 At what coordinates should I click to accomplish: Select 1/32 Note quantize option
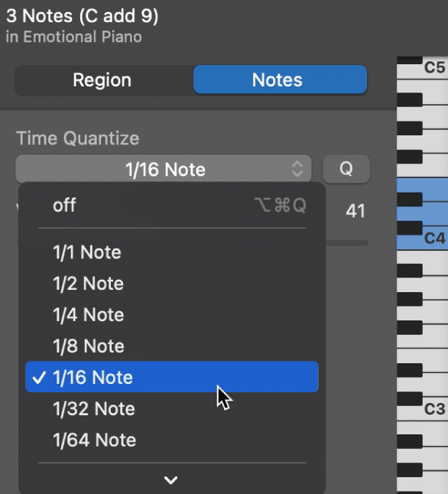(x=172, y=408)
